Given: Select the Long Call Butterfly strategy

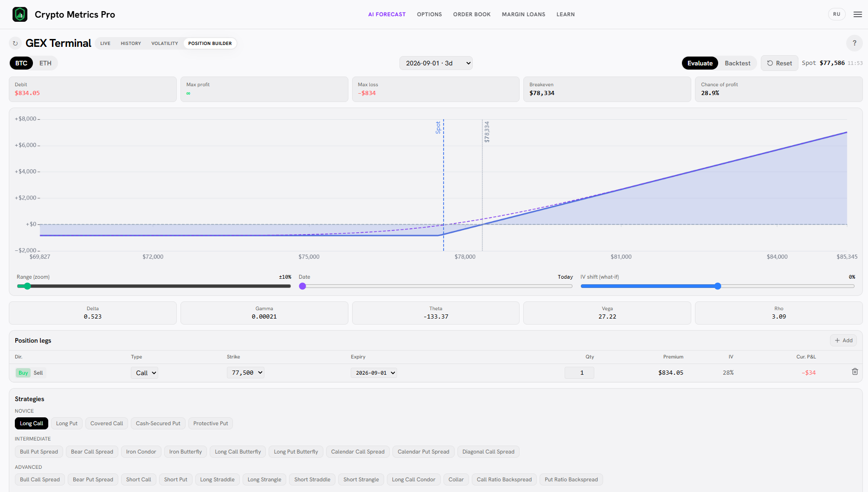Looking at the screenshot, I should pyautogui.click(x=238, y=452).
